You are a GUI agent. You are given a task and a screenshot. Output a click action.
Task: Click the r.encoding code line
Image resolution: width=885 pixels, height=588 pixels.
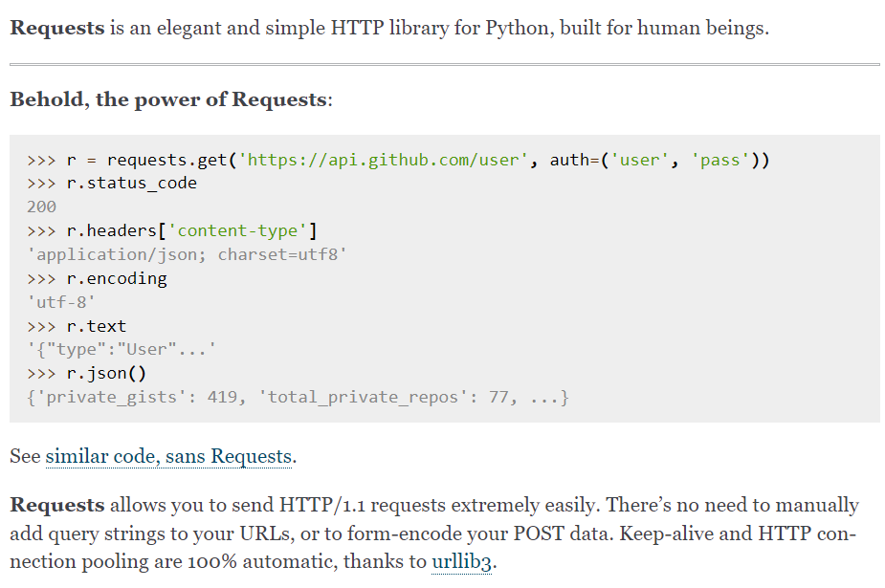pyautogui.click(x=97, y=278)
